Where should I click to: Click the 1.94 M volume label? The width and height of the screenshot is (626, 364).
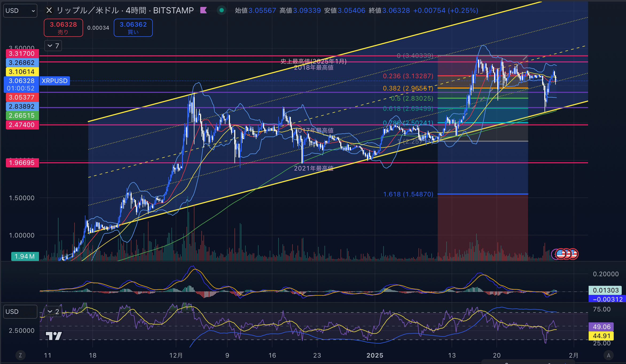point(25,256)
